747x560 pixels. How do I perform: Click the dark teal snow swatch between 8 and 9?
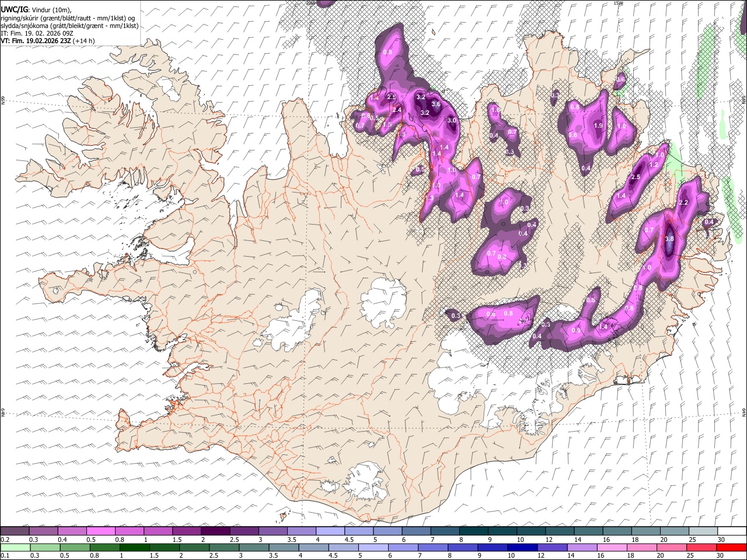coord(474,531)
